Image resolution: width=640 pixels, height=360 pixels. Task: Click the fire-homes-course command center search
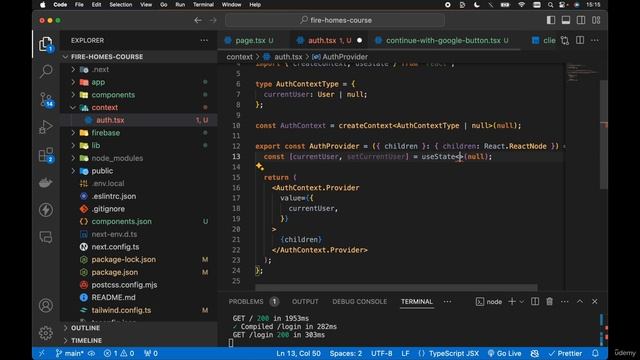click(335, 20)
